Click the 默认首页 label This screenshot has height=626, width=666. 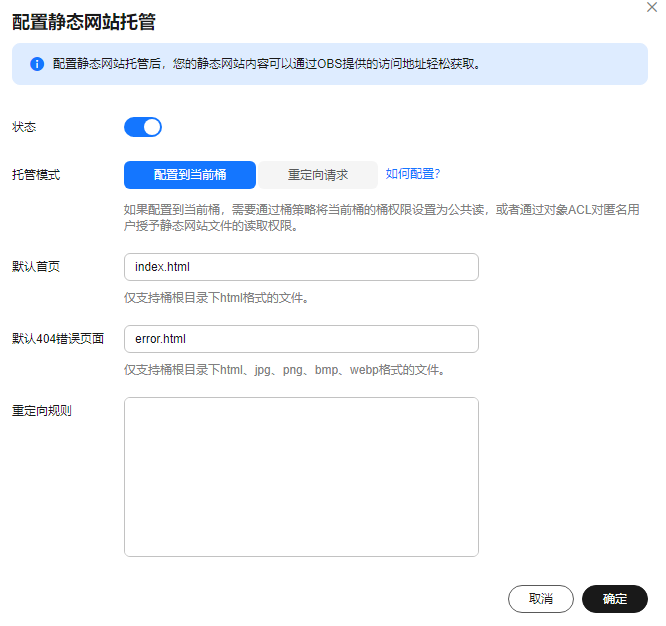click(x=36, y=267)
